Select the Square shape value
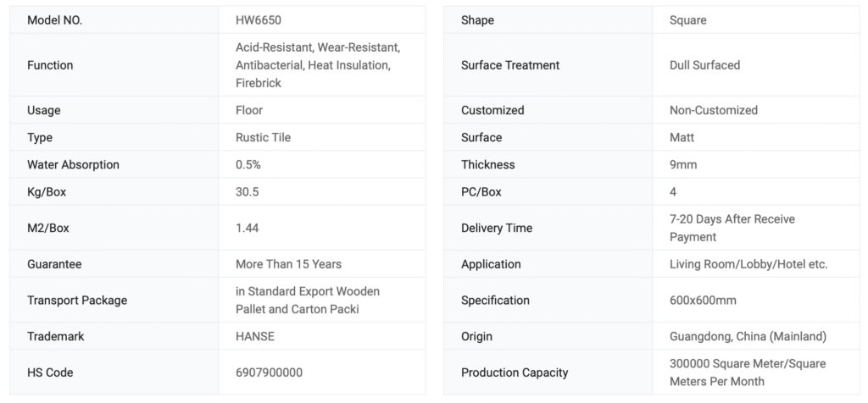 click(687, 20)
